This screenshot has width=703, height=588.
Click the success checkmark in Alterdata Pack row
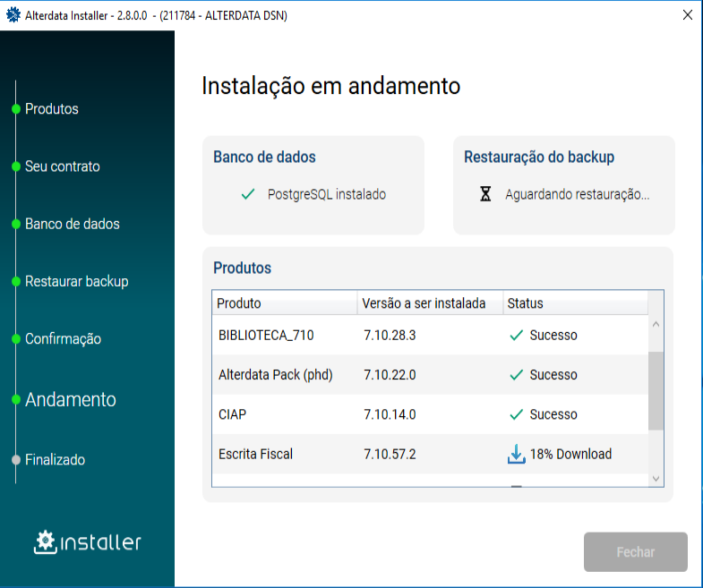[517, 375]
